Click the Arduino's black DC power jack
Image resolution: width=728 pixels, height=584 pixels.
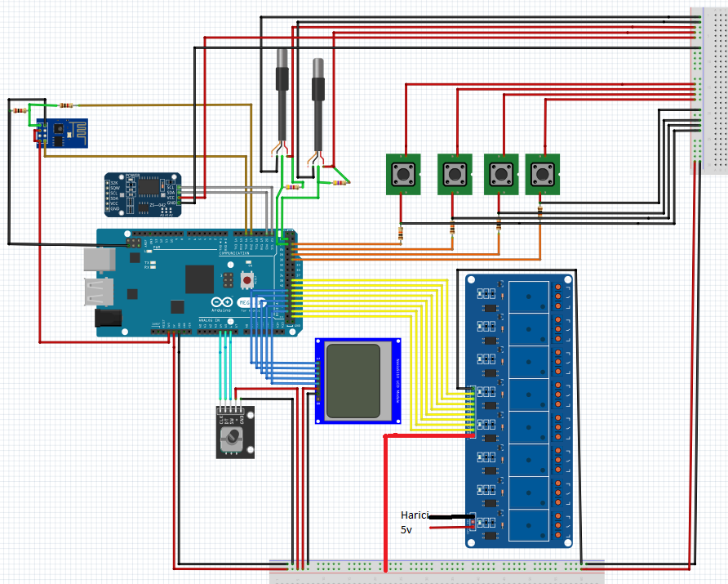(x=109, y=319)
